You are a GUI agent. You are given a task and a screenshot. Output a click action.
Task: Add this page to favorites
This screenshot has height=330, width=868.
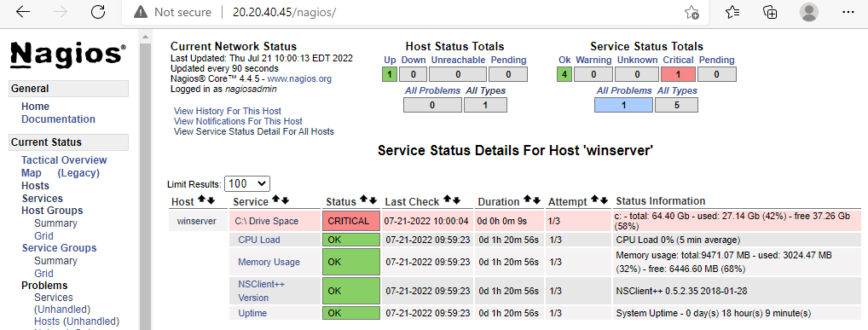coord(692,12)
